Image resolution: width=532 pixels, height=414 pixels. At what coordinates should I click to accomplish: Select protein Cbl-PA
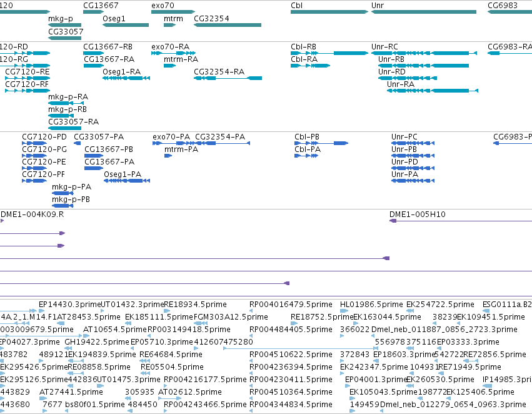click(308, 149)
